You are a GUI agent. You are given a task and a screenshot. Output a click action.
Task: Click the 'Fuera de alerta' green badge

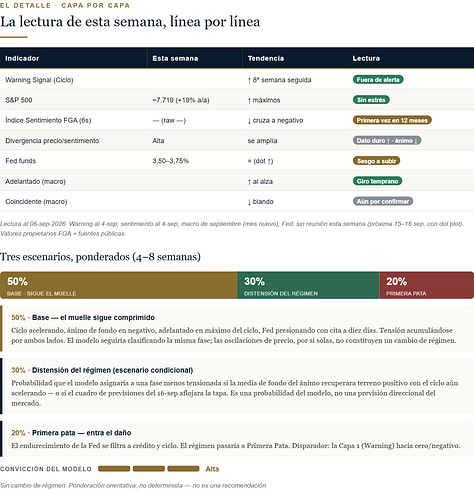(x=378, y=80)
